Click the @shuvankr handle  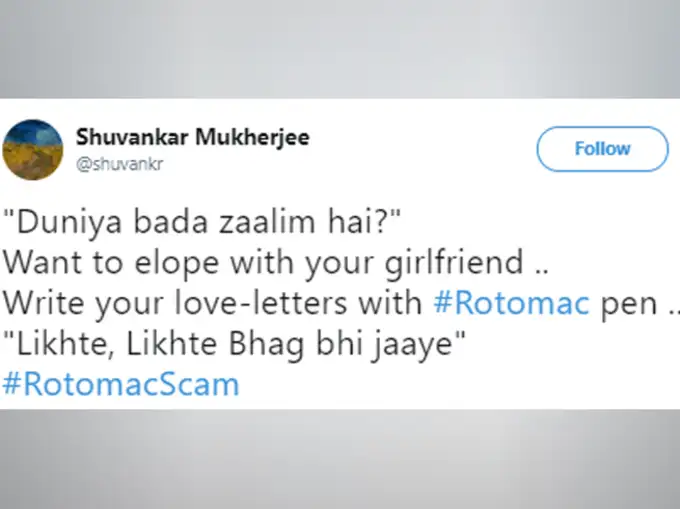click(x=119, y=164)
